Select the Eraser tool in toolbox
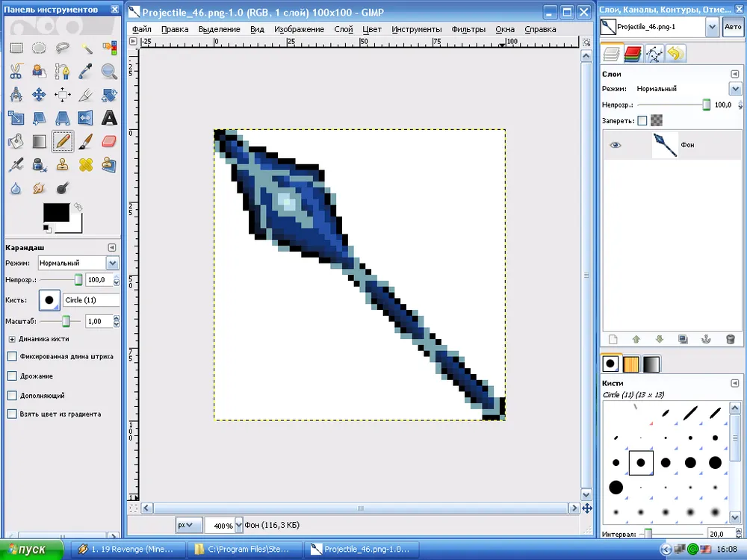The width and height of the screenshot is (747, 560). [109, 141]
